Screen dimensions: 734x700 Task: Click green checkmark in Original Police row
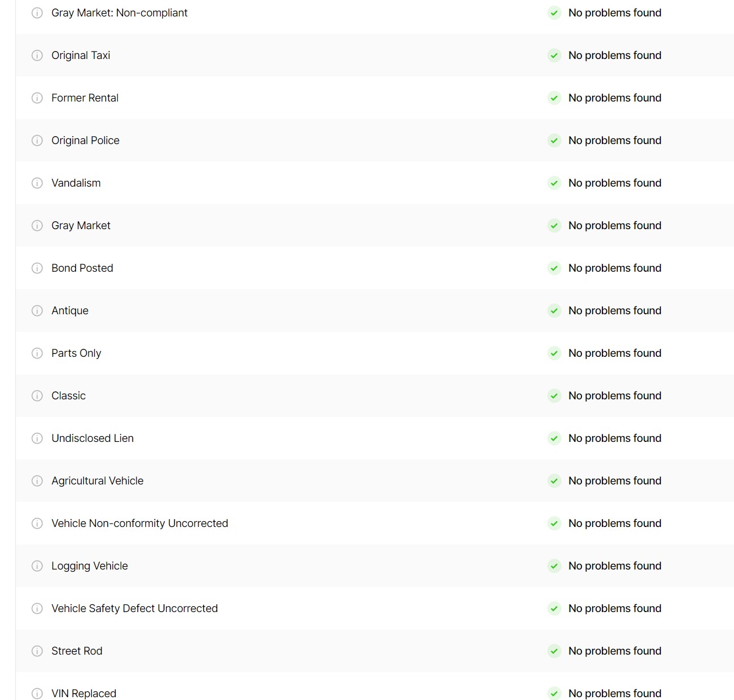click(554, 141)
